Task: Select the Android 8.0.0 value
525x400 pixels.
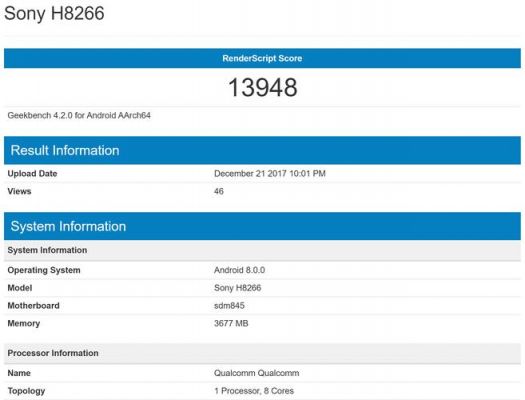Action: [x=239, y=270]
